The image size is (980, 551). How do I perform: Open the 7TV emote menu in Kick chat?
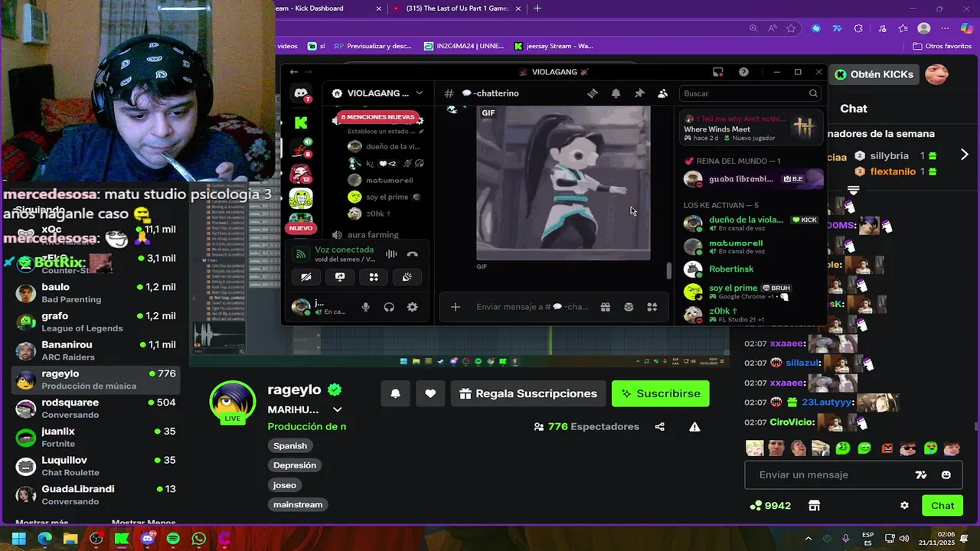921,474
